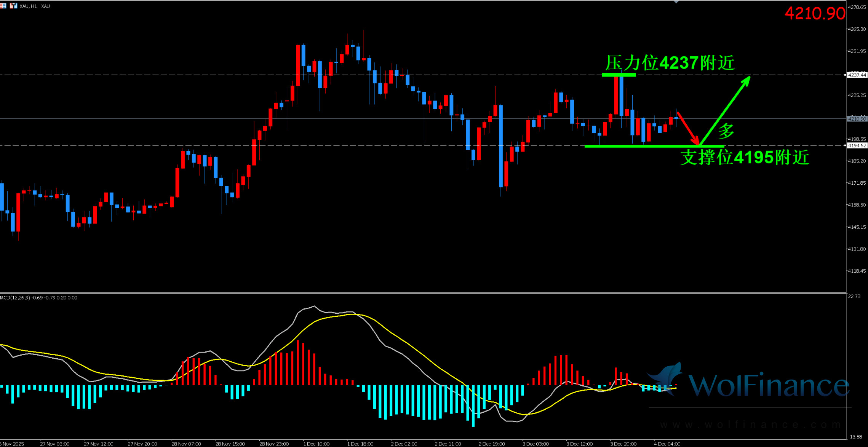868x447 pixels.
Task: Select the green upward arrow drawing
Action: pos(725,110)
